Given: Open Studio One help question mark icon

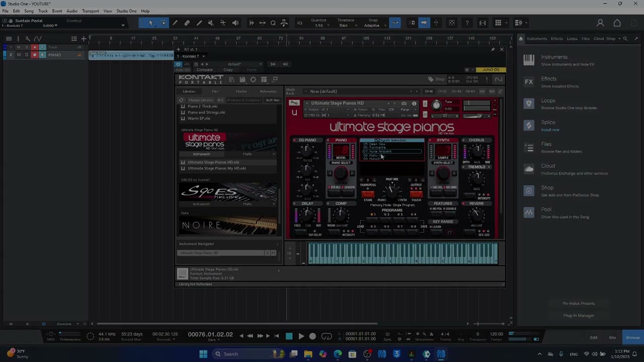Looking at the screenshot, I should click(x=467, y=23).
